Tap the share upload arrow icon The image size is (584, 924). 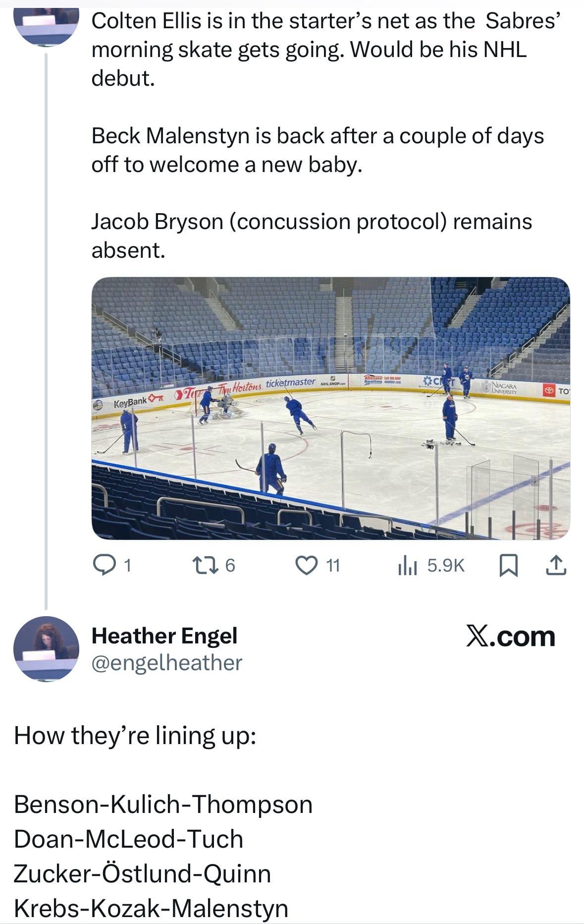click(x=556, y=566)
